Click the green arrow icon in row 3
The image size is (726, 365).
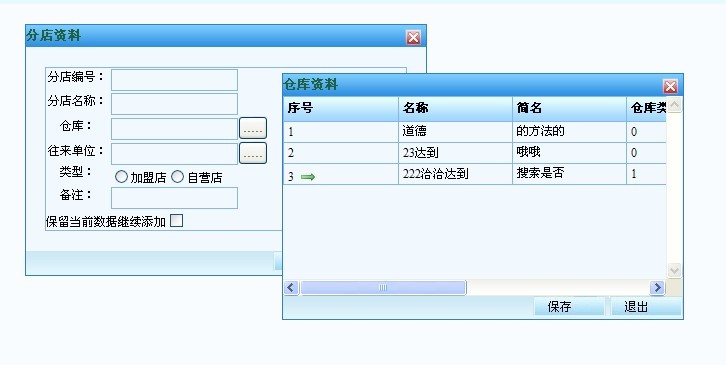308,176
